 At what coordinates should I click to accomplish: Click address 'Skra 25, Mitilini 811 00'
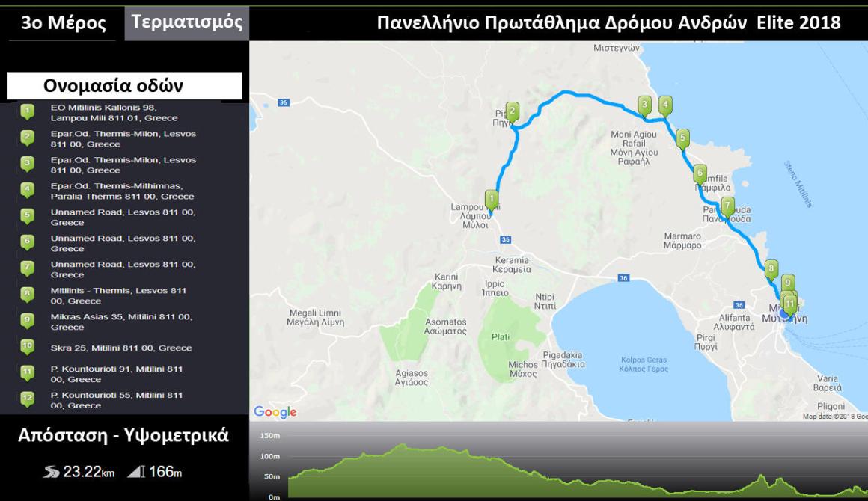coord(121,348)
